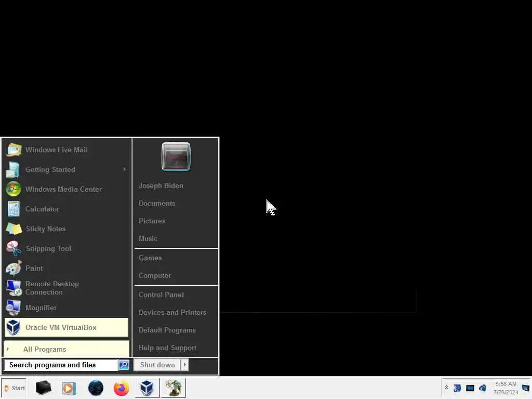Viewport: 532px width, 399px height.
Task: Select the Magnifier label
Action: tap(41, 308)
